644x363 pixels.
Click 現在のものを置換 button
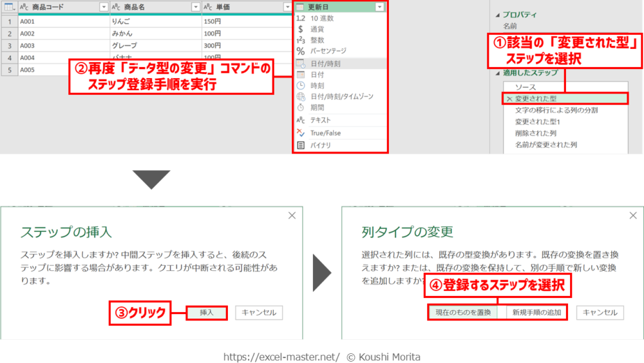463,313
